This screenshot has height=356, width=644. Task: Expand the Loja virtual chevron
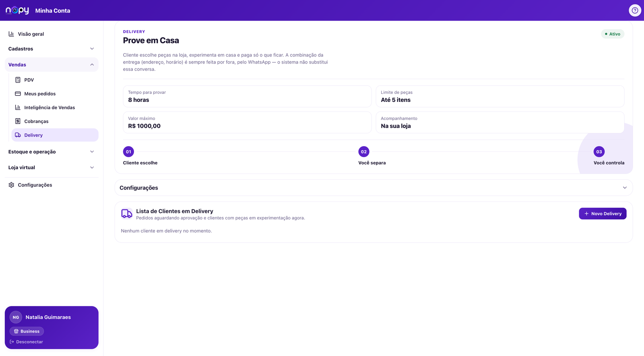tap(92, 168)
